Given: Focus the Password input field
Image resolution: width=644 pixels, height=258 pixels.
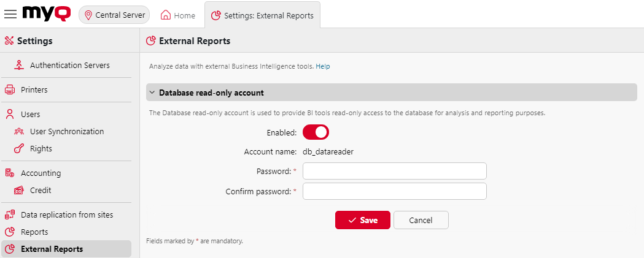Looking at the screenshot, I should point(395,170).
